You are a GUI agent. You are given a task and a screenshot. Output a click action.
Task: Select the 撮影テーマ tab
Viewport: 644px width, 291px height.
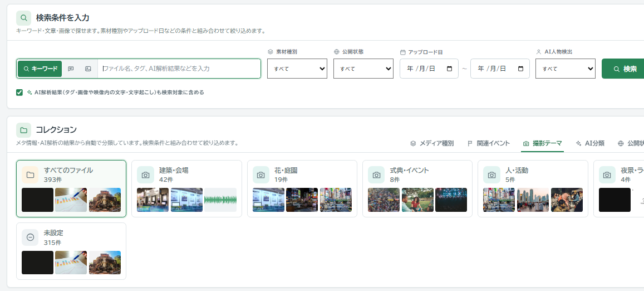pyautogui.click(x=543, y=143)
